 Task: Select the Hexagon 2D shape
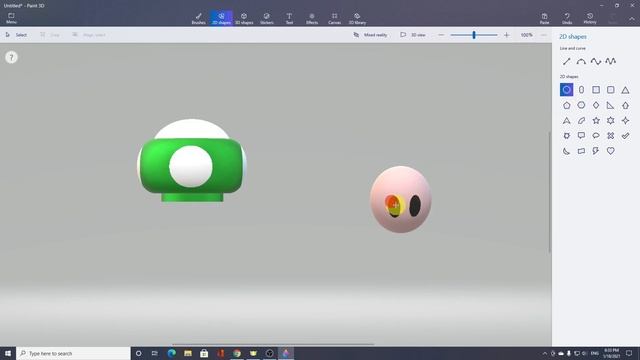581,105
